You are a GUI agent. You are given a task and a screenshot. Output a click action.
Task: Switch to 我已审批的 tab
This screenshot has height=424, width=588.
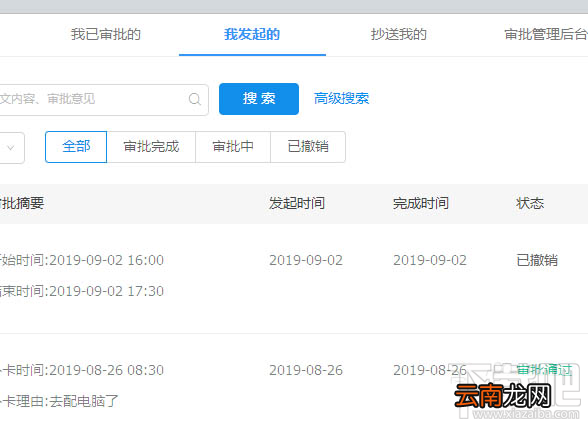point(106,34)
